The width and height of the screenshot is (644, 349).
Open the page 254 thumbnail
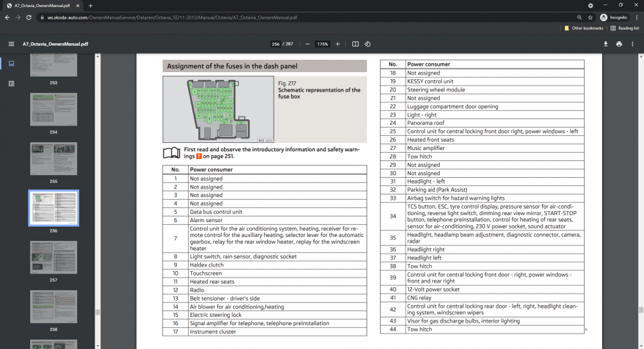53,109
